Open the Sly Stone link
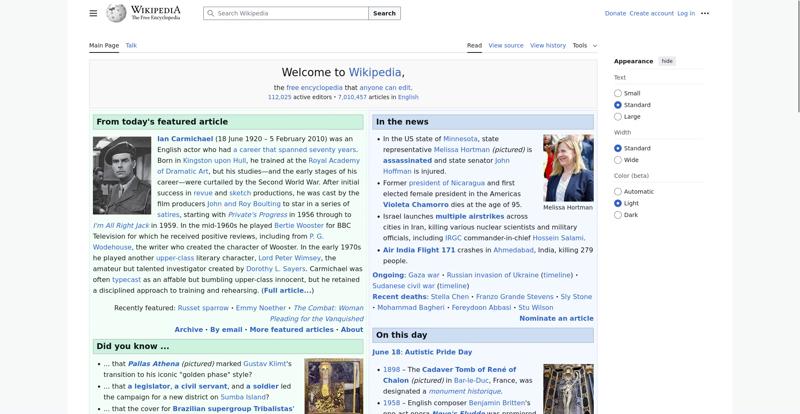The width and height of the screenshot is (800, 414). 576,297
